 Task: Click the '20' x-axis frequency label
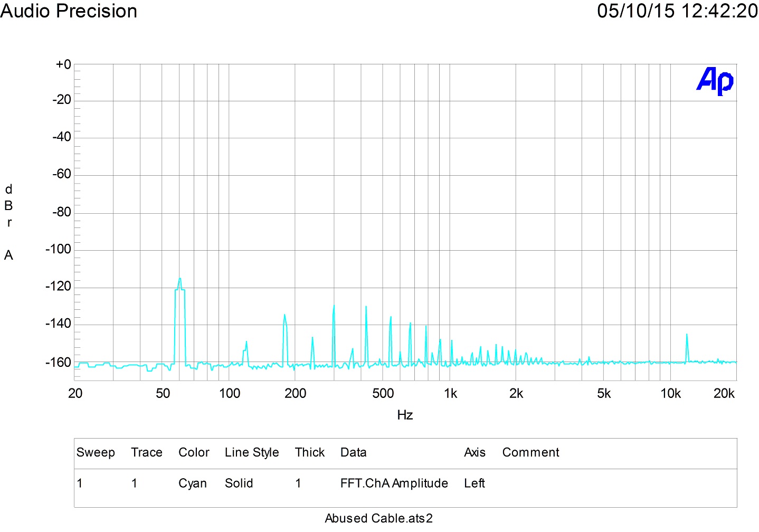point(75,393)
